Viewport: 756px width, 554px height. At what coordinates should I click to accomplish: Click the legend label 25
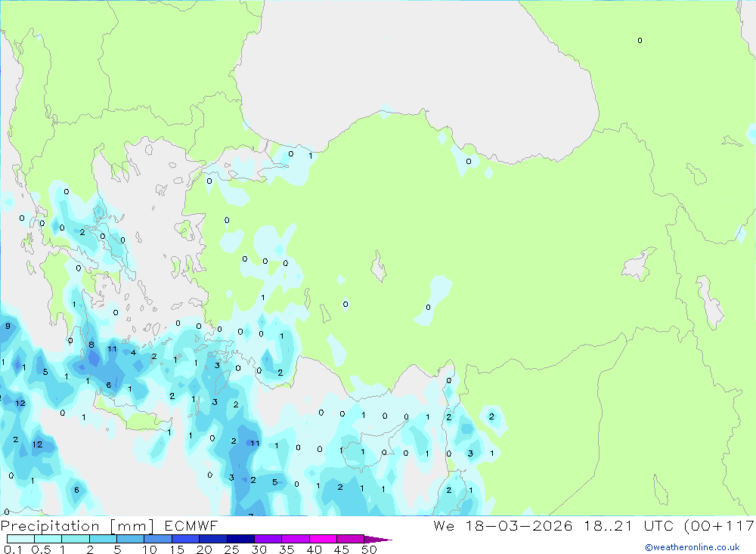point(232,549)
